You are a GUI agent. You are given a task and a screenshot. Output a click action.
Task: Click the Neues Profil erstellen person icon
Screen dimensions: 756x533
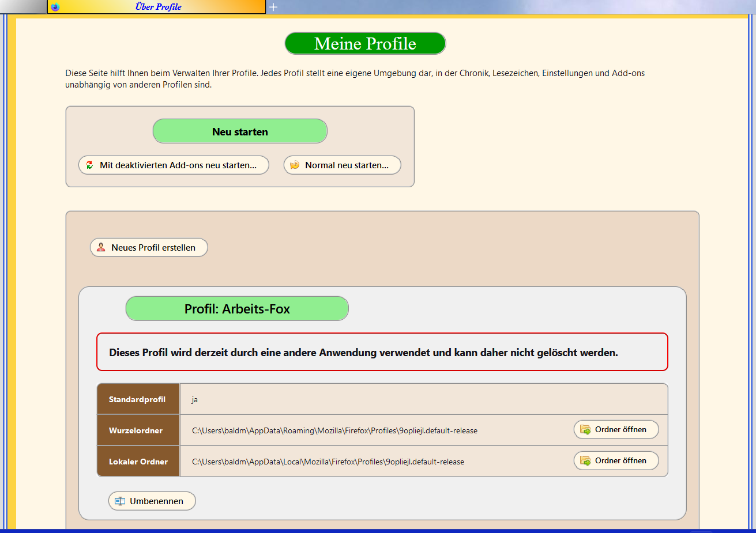[x=101, y=247]
